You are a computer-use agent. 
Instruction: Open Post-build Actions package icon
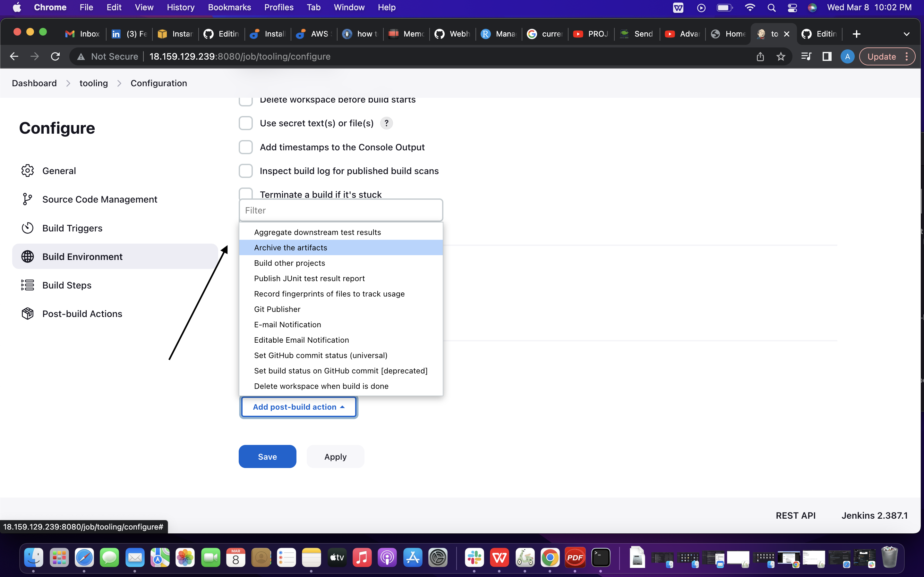pyautogui.click(x=28, y=314)
